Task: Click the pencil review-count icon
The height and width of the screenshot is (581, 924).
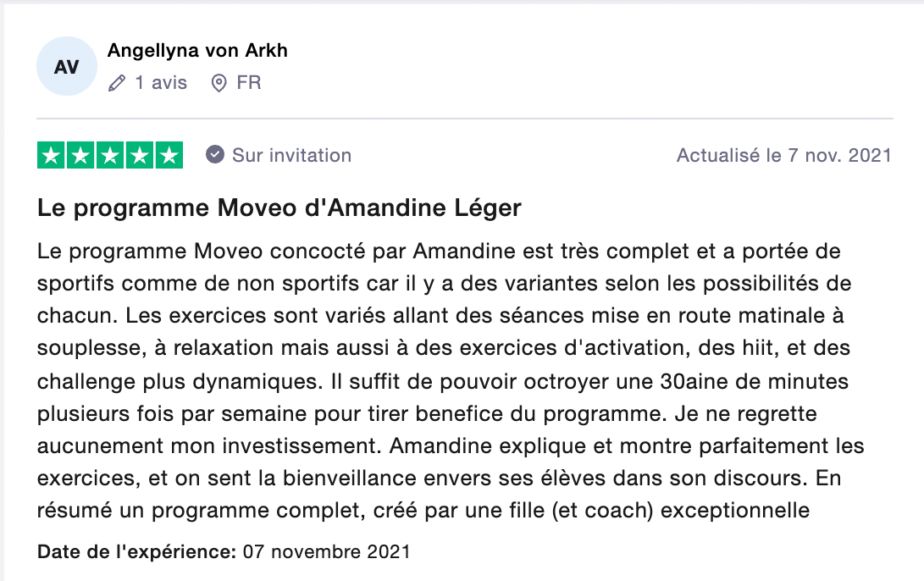Action: click(117, 83)
